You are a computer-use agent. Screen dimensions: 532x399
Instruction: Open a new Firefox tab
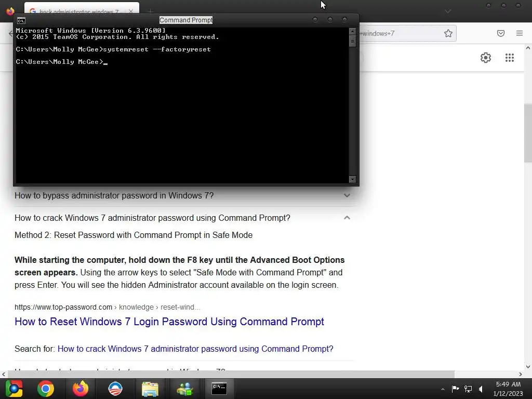click(150, 11)
